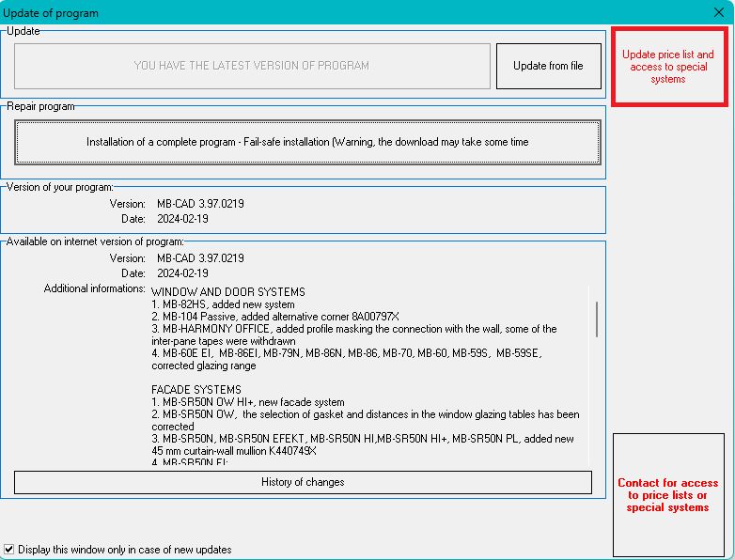
Task: Click the 'You have the latest version' button
Action: pos(252,66)
